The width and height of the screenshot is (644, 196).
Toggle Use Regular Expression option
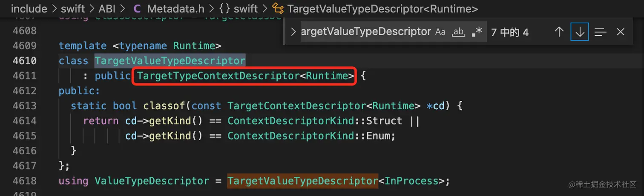click(477, 32)
